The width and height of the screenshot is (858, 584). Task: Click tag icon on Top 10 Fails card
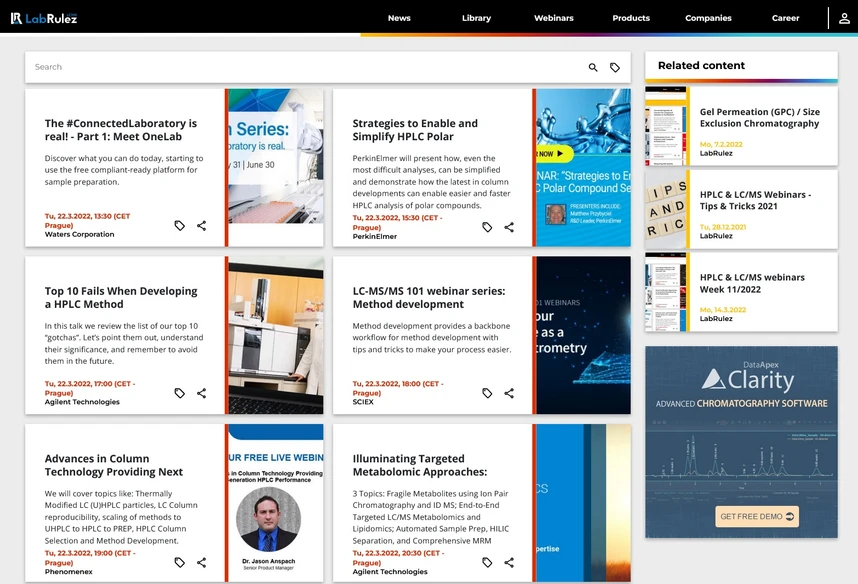coord(179,393)
